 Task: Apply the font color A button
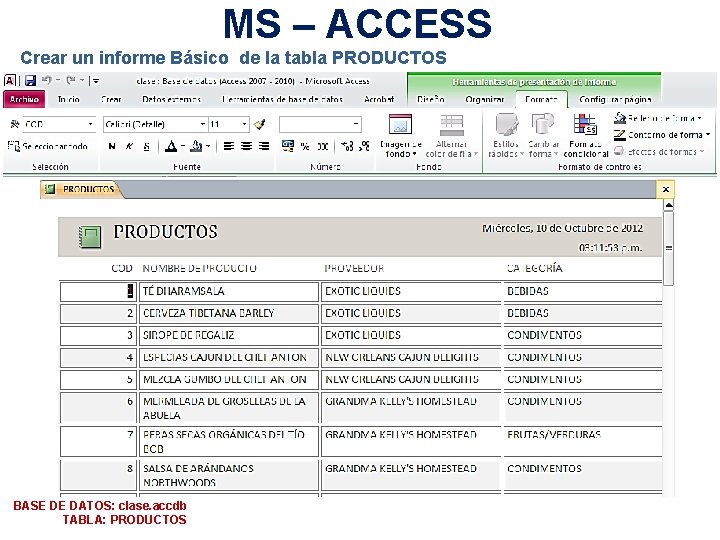(171, 146)
